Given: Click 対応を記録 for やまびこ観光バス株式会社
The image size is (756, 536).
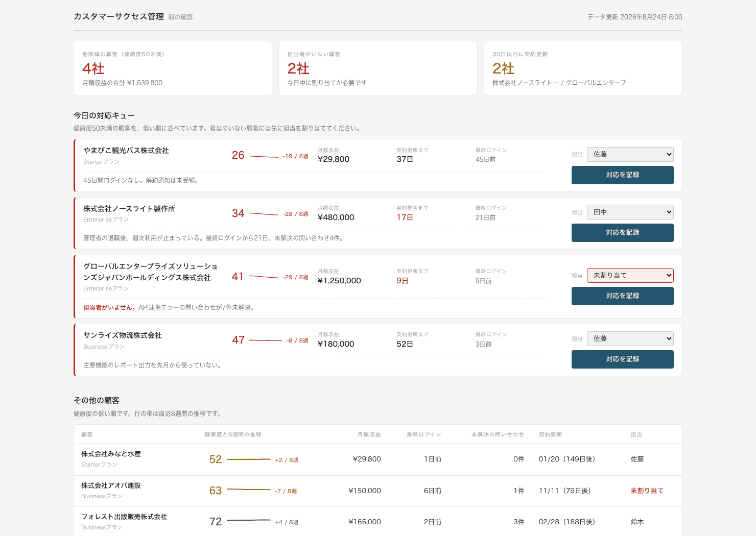Looking at the screenshot, I should (622, 175).
